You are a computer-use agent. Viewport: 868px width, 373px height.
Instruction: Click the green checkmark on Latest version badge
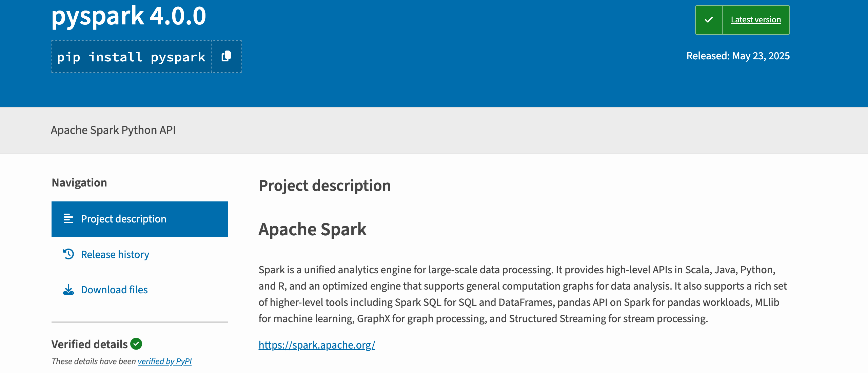[x=708, y=19]
